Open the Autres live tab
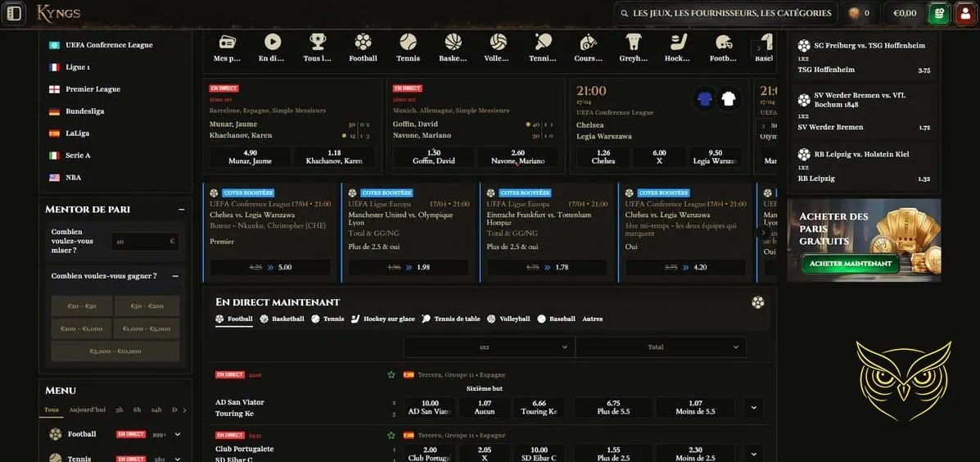980x462 pixels. [x=593, y=319]
